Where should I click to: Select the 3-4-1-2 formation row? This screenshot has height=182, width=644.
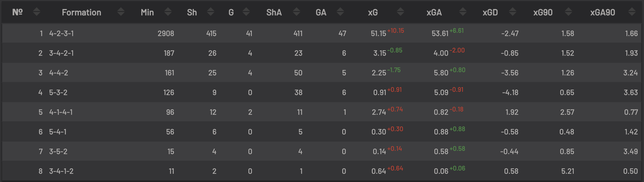point(322,171)
